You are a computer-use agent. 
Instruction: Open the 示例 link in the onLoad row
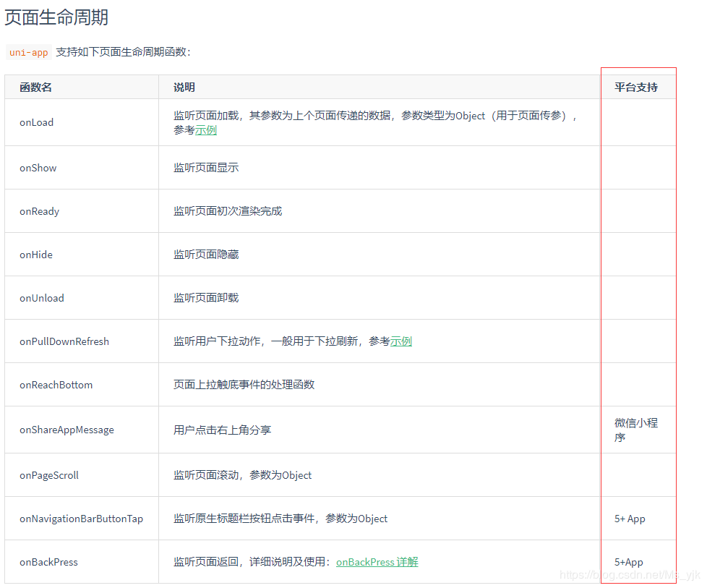coord(206,130)
